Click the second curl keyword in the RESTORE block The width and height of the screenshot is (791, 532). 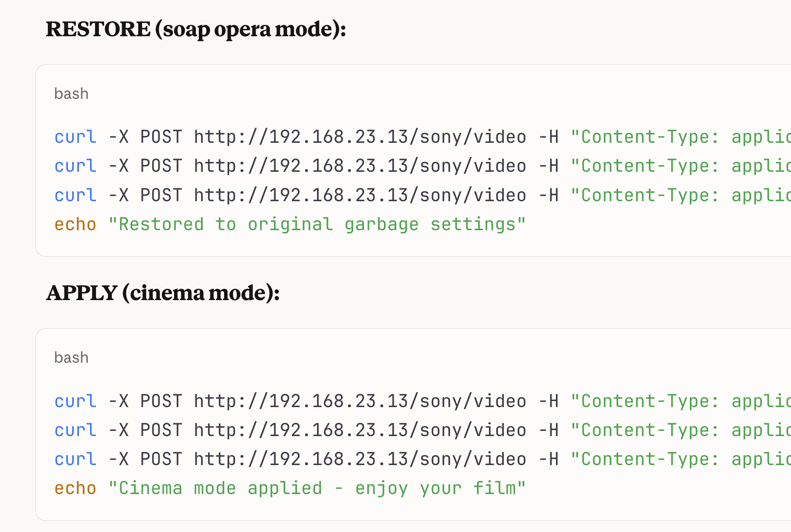point(76,166)
